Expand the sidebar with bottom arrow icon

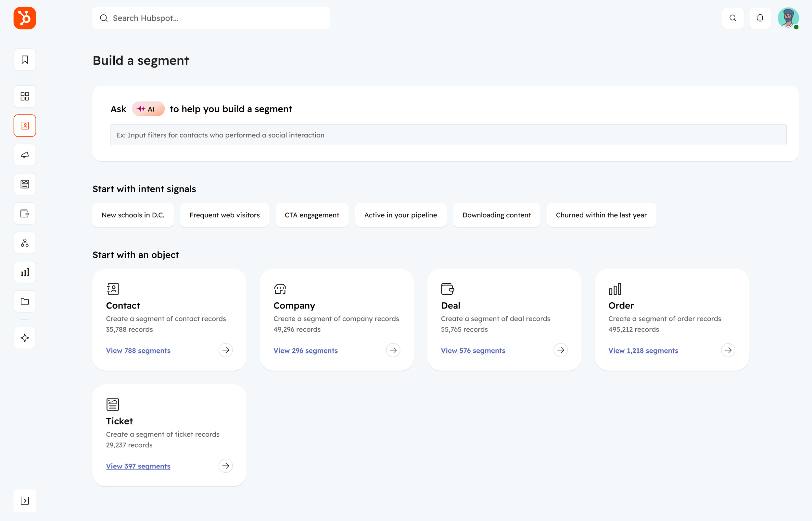pos(25,500)
